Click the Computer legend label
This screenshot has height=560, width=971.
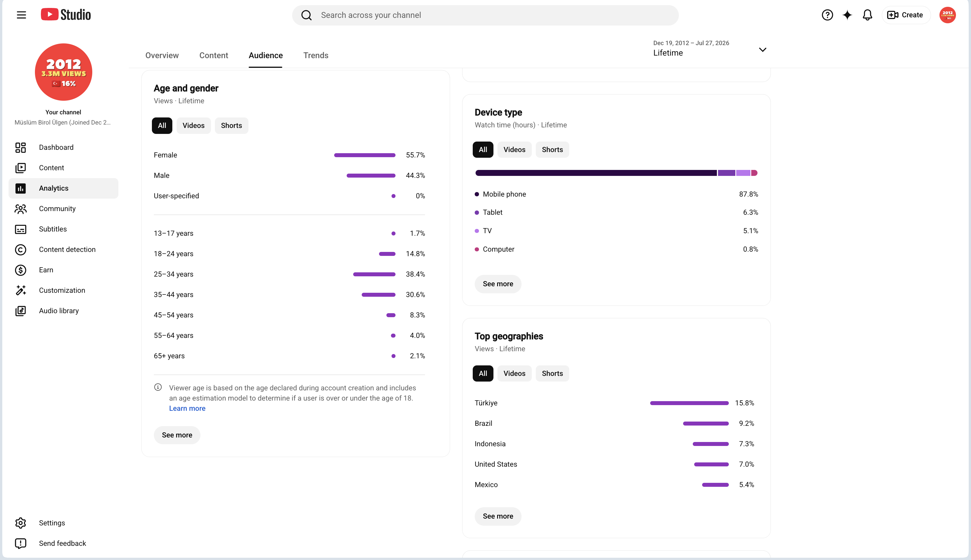(x=498, y=249)
